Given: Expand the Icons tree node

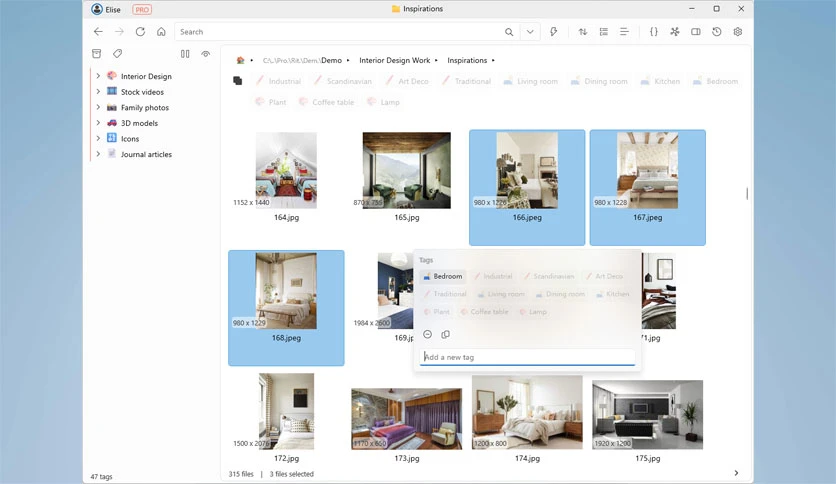Looking at the screenshot, I should coord(98,139).
